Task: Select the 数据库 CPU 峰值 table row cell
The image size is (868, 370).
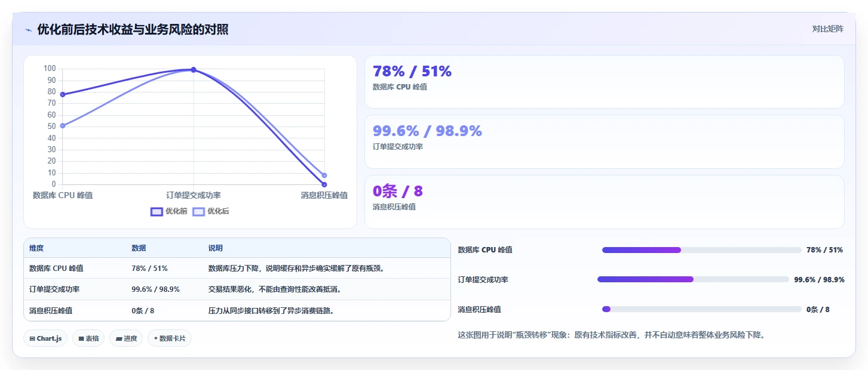Action: point(56,269)
